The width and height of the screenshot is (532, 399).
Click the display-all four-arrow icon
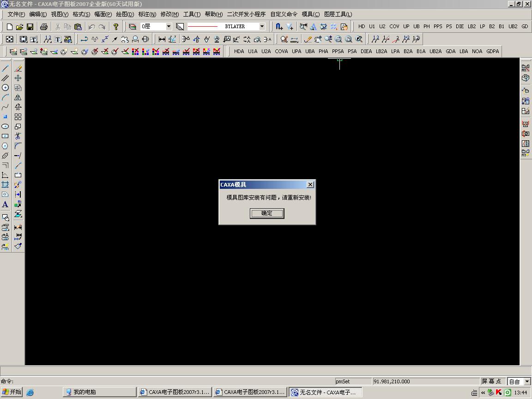pyautogui.click(x=10, y=39)
